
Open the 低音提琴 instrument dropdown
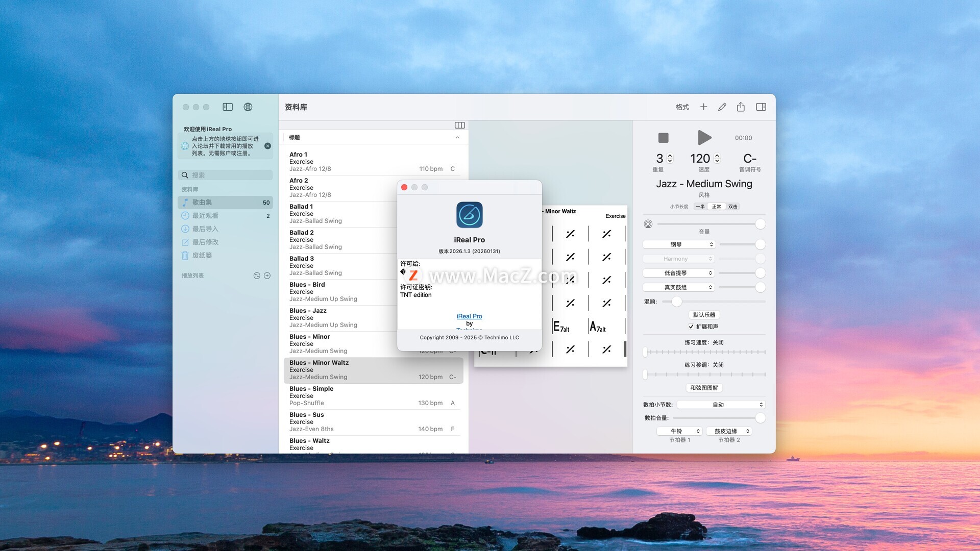(x=679, y=273)
